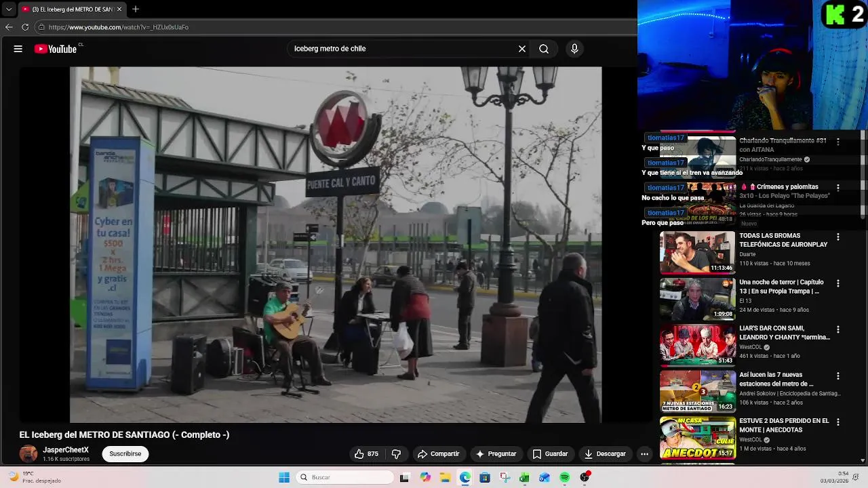Open options menu for 'ESTUVE 2 DIAS PERDIDO'
The width and height of the screenshot is (868, 488).
(838, 422)
